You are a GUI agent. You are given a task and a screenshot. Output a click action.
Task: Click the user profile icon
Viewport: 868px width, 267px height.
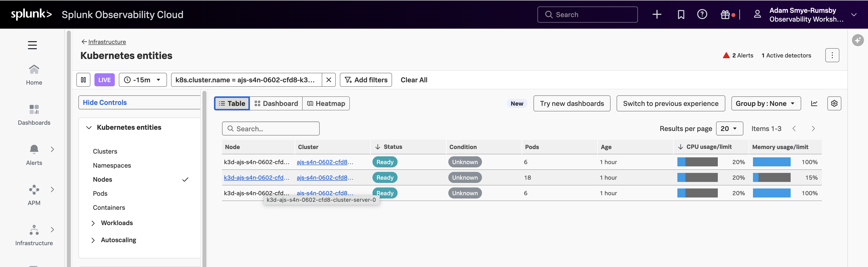click(757, 14)
